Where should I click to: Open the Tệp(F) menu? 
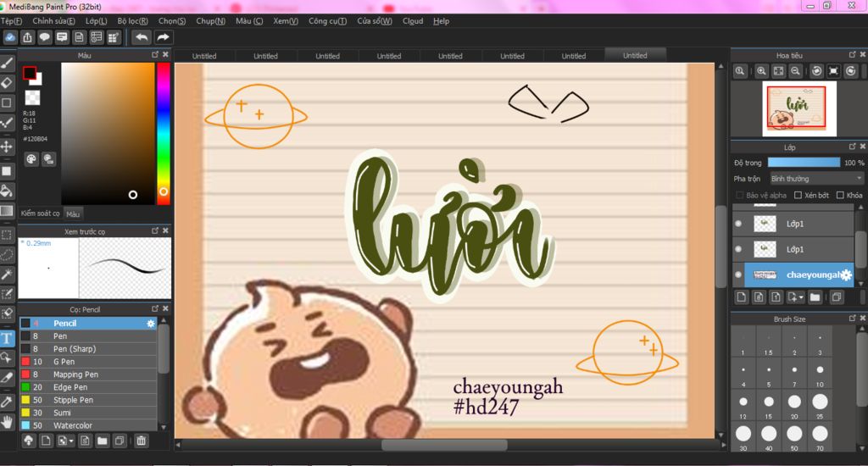pyautogui.click(x=11, y=21)
